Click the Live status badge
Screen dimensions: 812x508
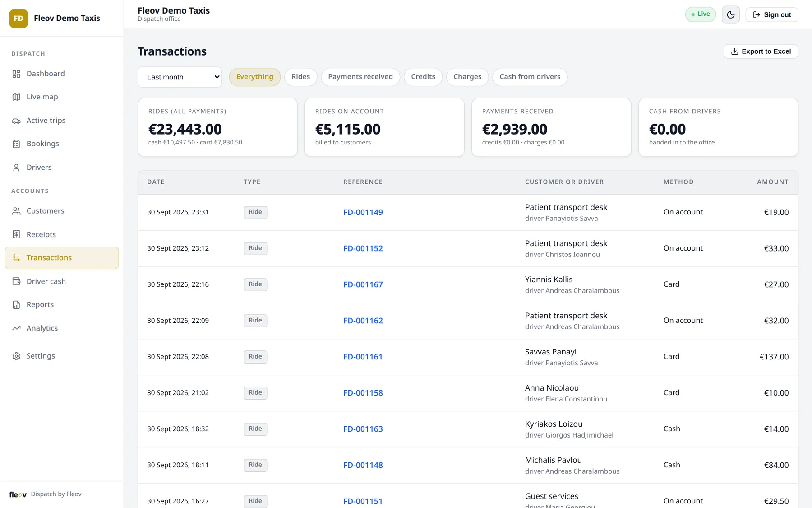(701, 14)
